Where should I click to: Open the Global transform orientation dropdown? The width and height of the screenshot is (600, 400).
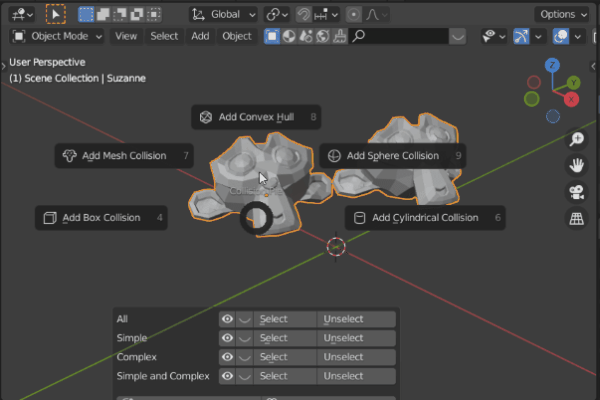click(x=223, y=15)
